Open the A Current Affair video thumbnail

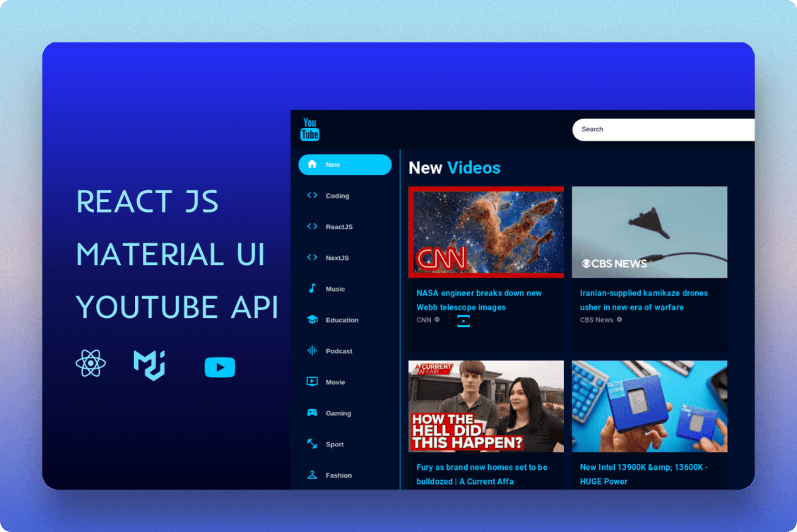tap(486, 407)
